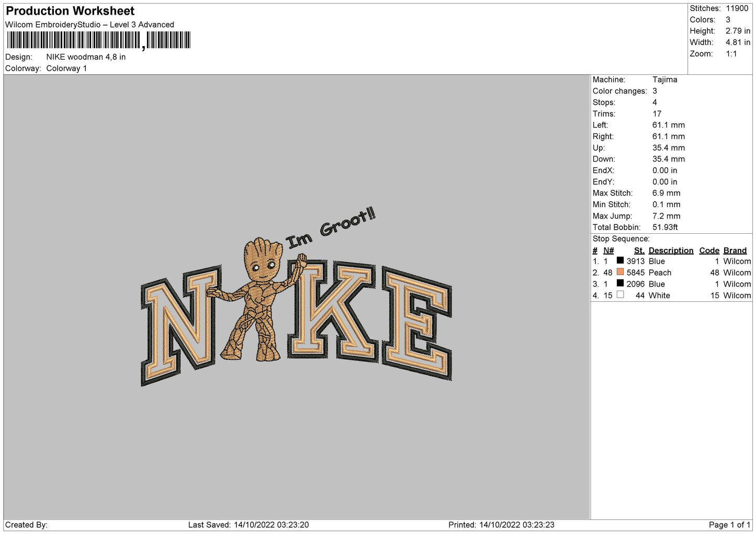The image size is (756, 534).
Task: Click the 'Created By:' footer label
Action: (x=26, y=525)
